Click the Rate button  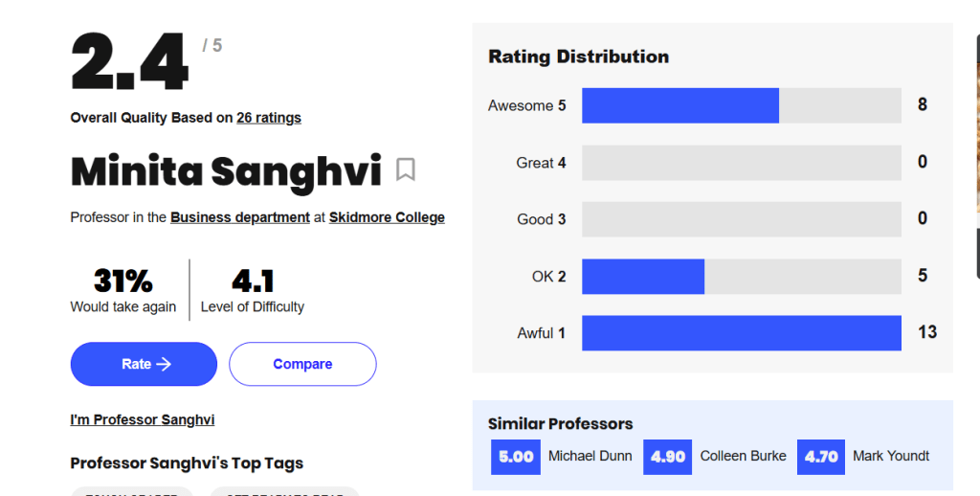[144, 364]
